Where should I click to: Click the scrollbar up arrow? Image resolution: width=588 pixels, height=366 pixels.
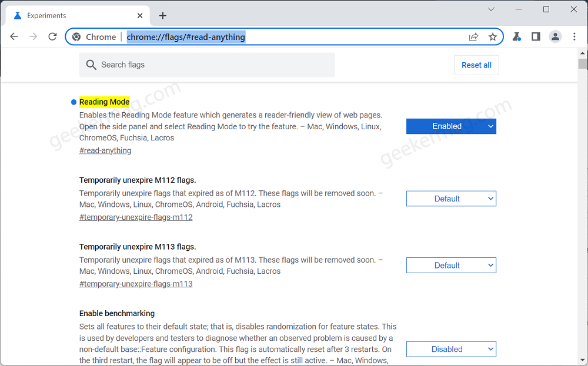pyautogui.click(x=582, y=53)
